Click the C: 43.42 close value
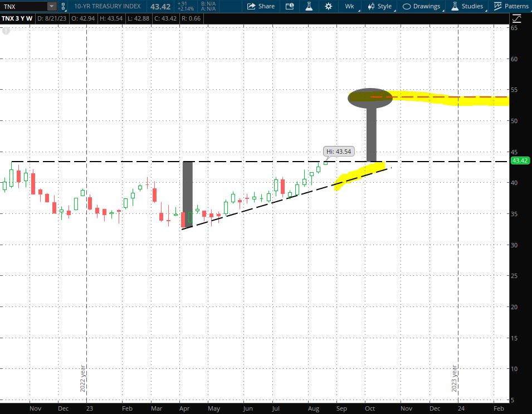 coord(165,18)
